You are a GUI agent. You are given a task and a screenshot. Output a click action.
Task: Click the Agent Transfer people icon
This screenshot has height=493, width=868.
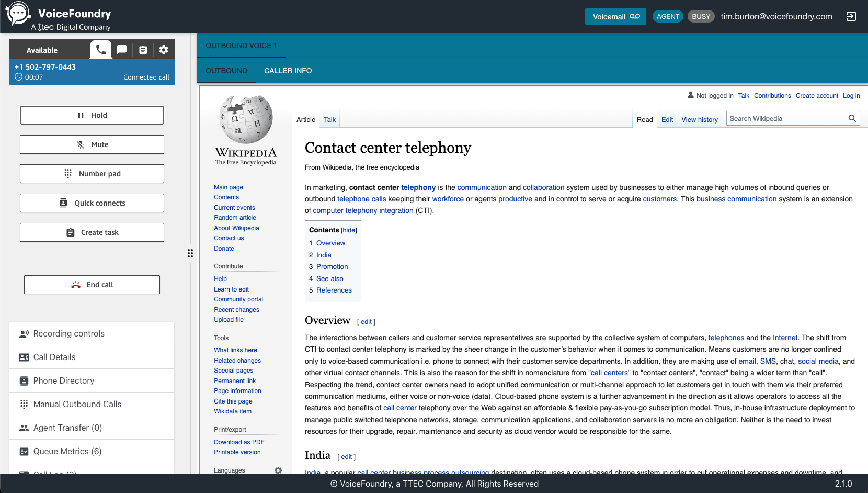click(x=24, y=428)
